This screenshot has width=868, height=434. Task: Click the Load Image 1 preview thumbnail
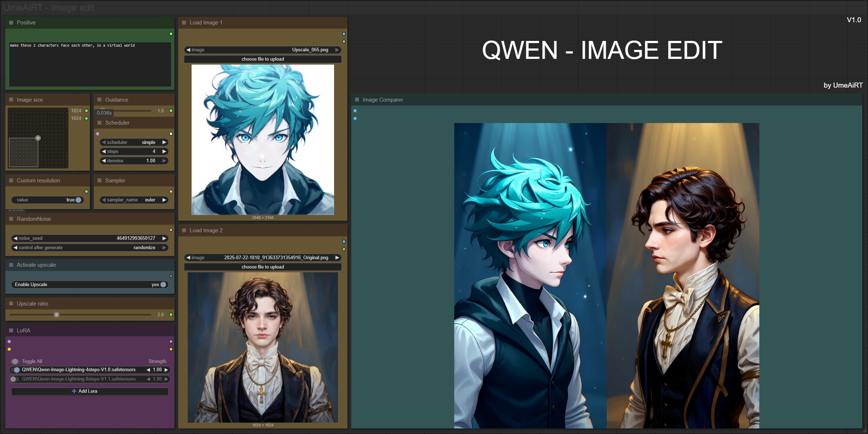coord(263,140)
